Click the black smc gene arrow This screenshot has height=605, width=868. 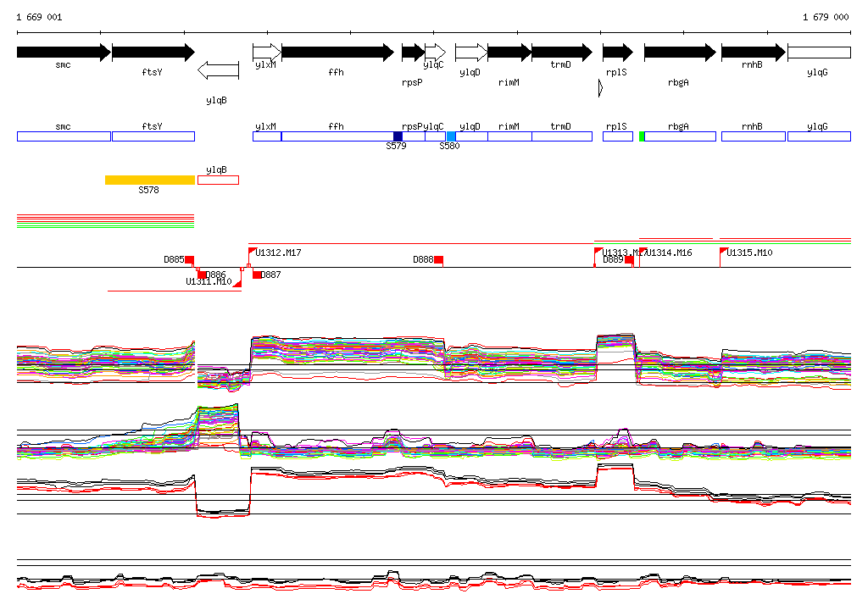coord(64,53)
